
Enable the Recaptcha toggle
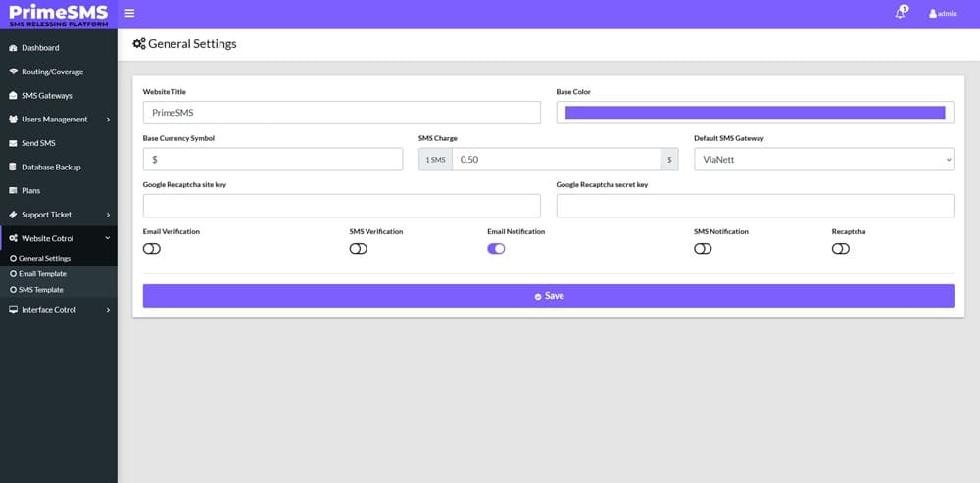tap(841, 249)
